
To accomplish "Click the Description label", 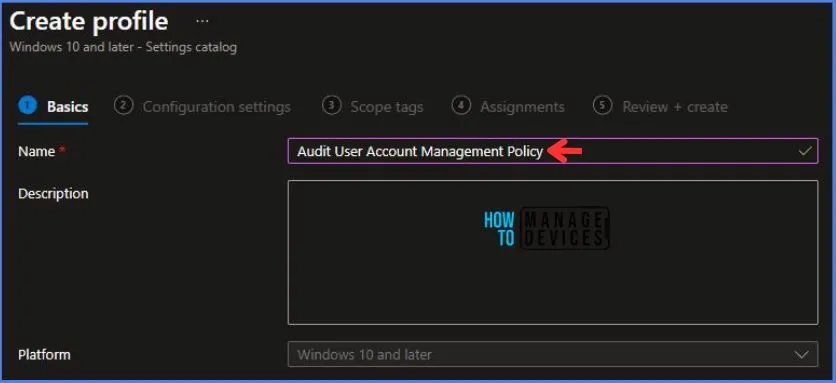I will (x=53, y=194).
